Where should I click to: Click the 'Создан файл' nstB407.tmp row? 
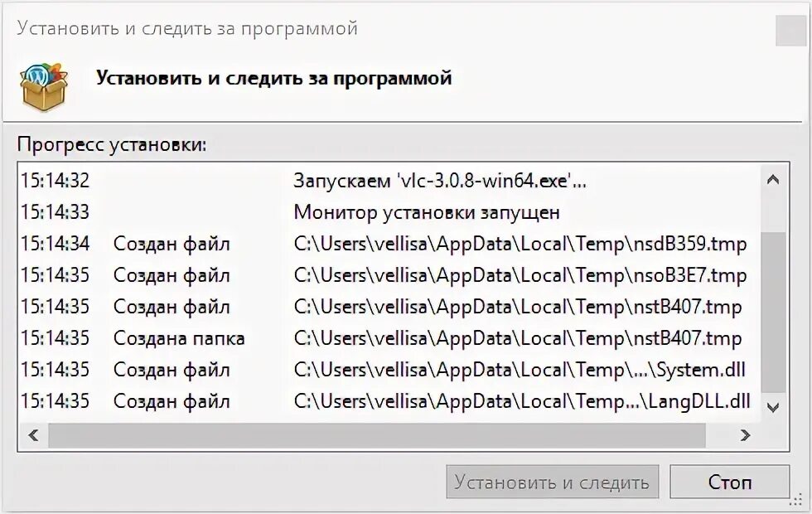pos(517,307)
